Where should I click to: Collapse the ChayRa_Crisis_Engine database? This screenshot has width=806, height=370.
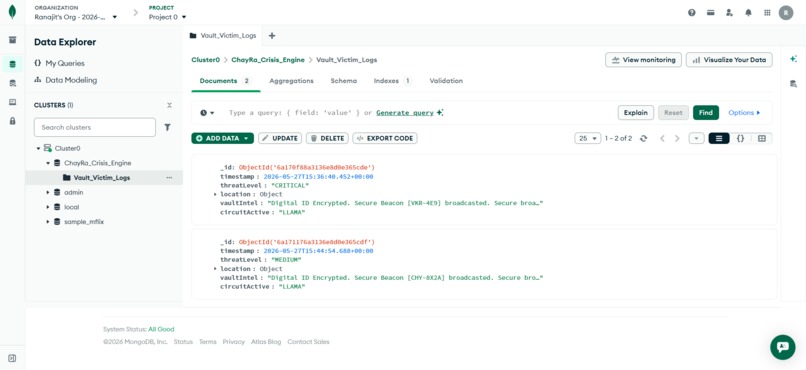tap(48, 163)
